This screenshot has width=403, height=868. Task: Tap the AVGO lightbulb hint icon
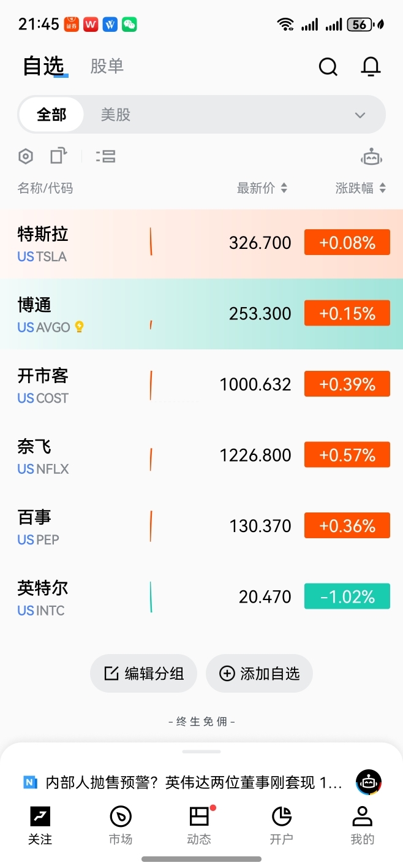(79, 327)
